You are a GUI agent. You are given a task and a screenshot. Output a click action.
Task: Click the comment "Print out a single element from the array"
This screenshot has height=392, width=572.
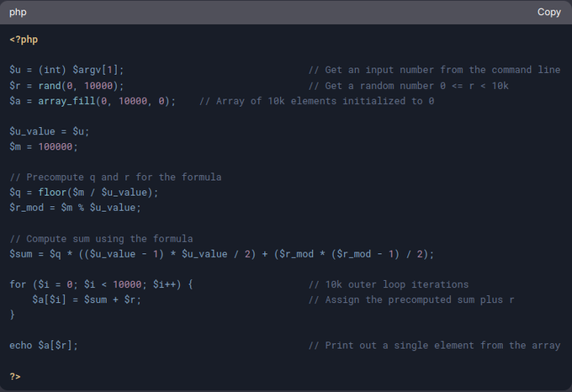point(434,345)
